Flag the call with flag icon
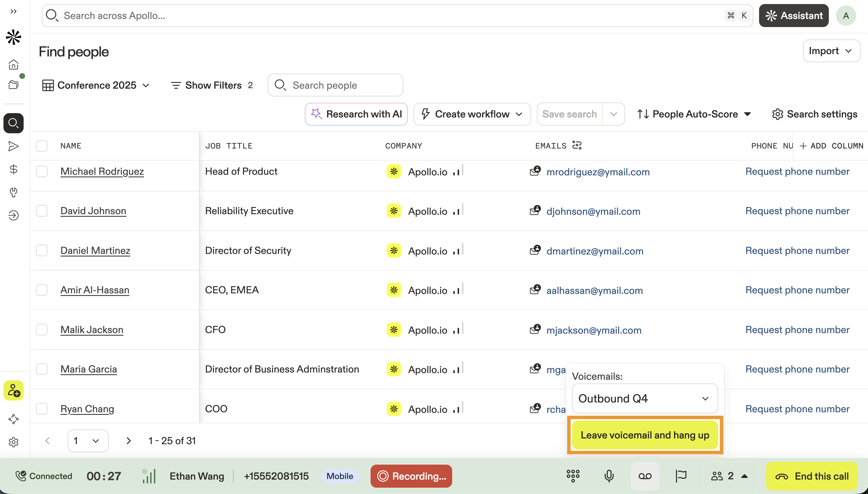 (681, 476)
